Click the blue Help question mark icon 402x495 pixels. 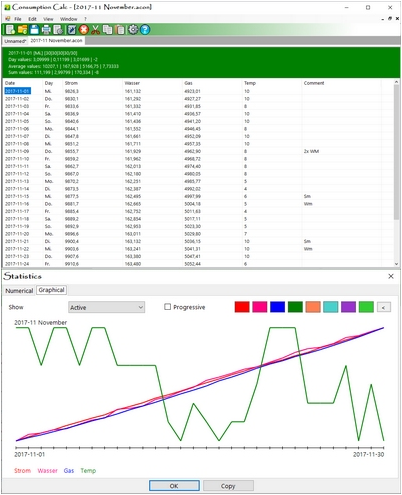coord(145,30)
